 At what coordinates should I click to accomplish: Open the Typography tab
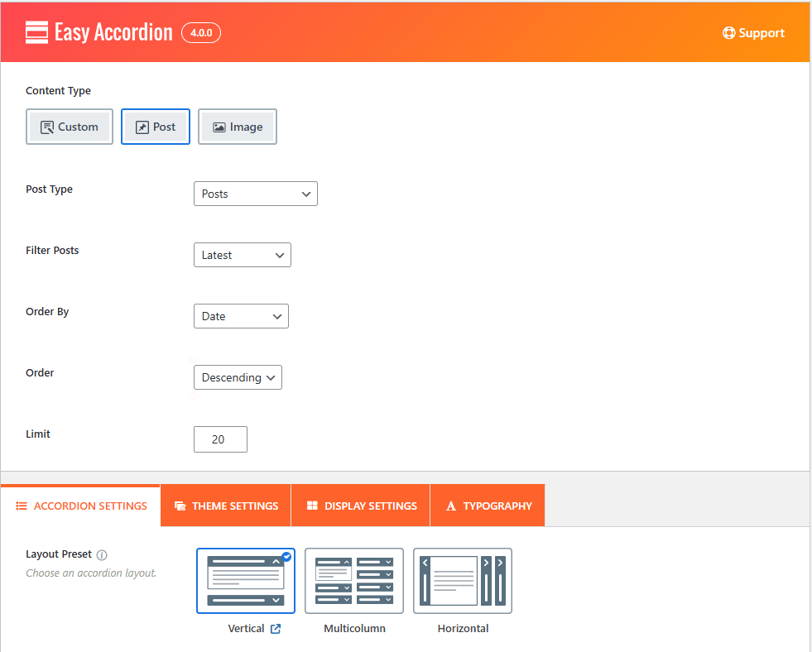pyautogui.click(x=488, y=506)
